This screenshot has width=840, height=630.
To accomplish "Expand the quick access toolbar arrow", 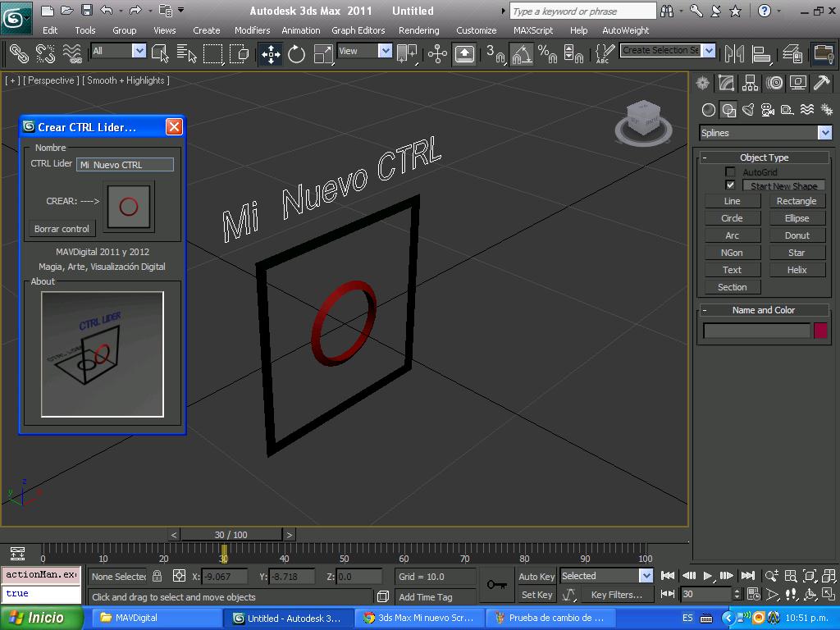I will pyautogui.click(x=181, y=10).
